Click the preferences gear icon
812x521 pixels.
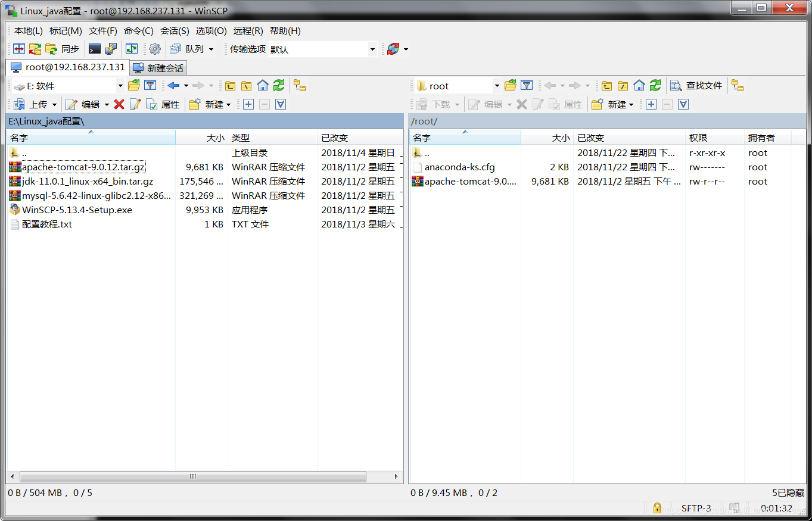(x=155, y=49)
